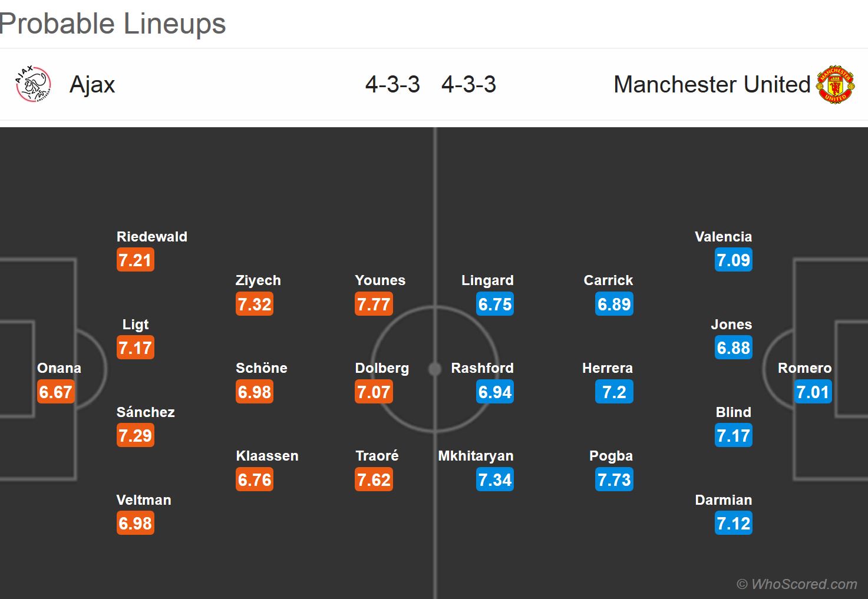868x599 pixels.
Task: Select Onana's 6.67 rating badge
Action: (55, 392)
